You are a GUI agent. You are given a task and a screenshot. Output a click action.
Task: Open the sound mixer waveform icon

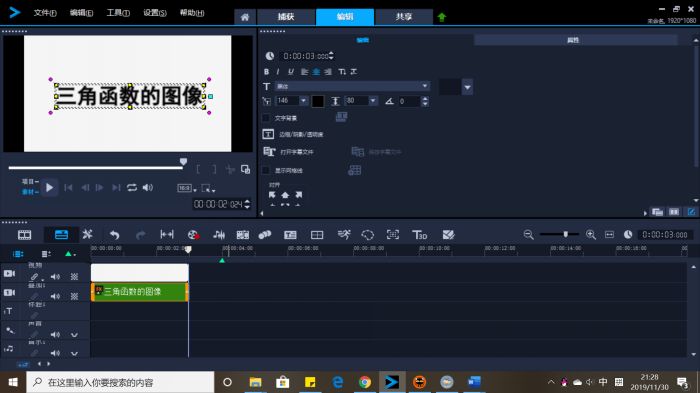tap(219, 234)
